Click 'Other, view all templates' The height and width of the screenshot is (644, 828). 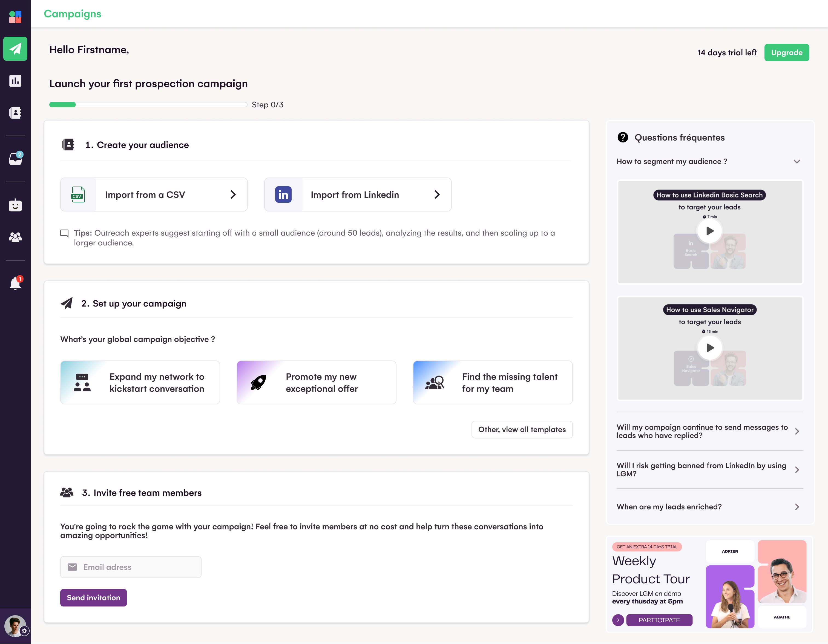pos(522,429)
